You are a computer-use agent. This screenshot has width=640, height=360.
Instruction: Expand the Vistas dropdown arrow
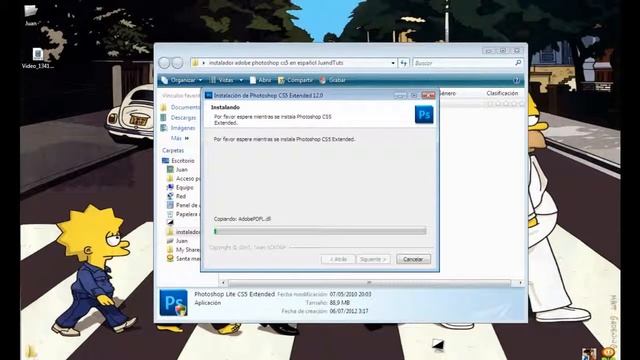[241, 80]
